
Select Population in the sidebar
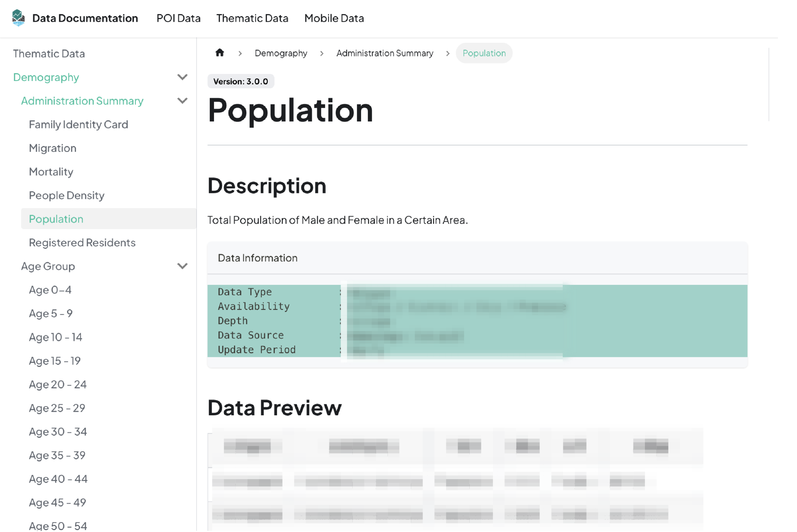[109, 219]
